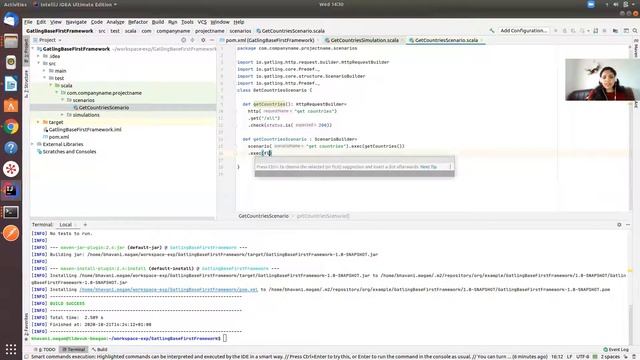Show Applications grid in the dock
640x360 pixels.
pyautogui.click(x=11, y=349)
